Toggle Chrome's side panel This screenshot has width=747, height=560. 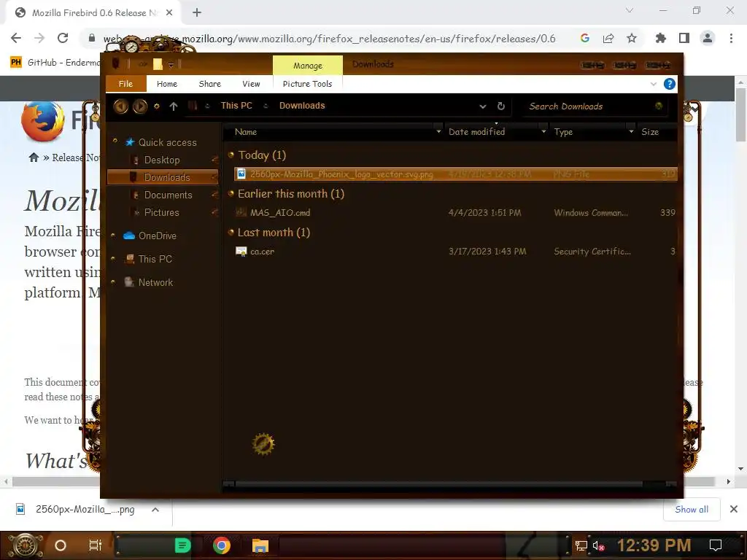(x=684, y=38)
